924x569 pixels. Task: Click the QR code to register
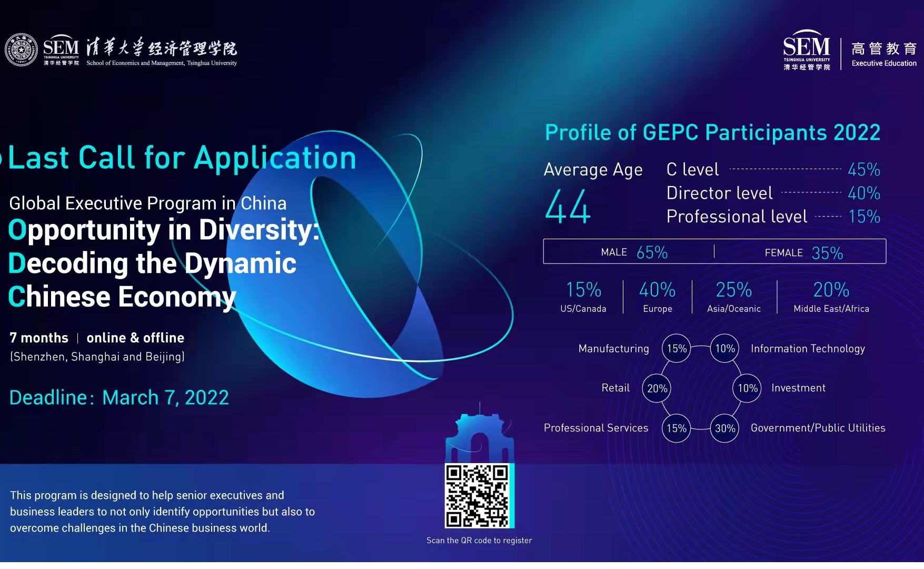coord(479,496)
